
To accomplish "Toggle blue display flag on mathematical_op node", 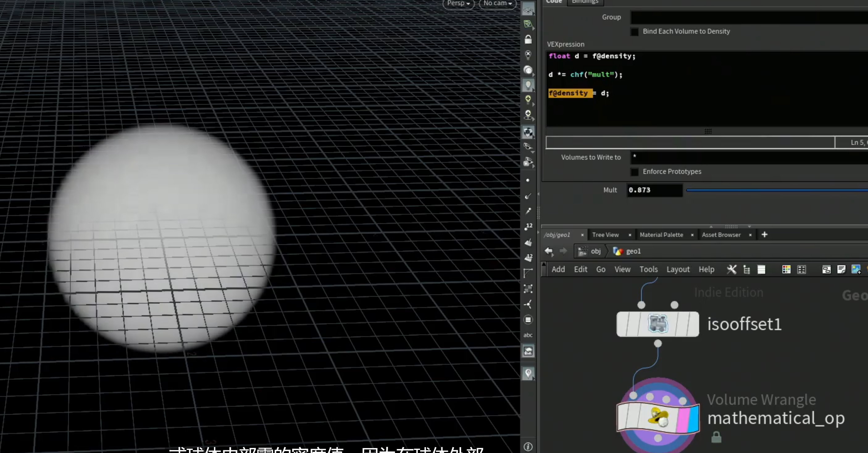I will 694,418.
